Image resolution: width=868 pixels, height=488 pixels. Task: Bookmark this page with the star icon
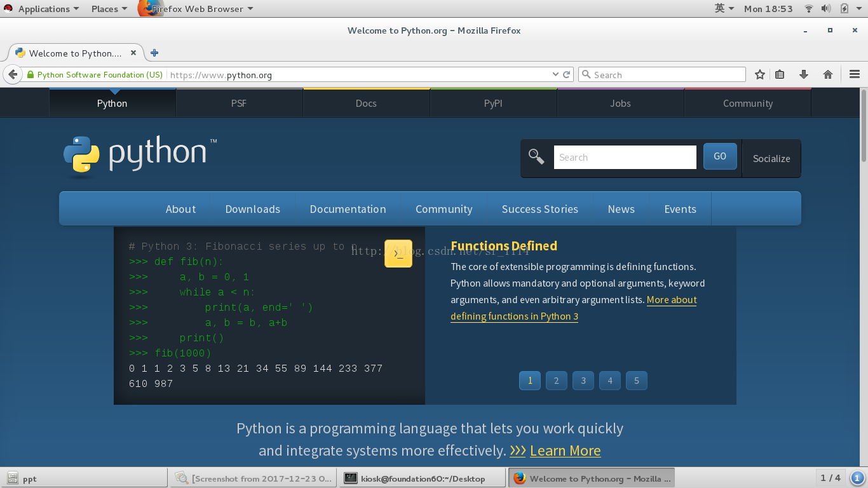pos(760,74)
